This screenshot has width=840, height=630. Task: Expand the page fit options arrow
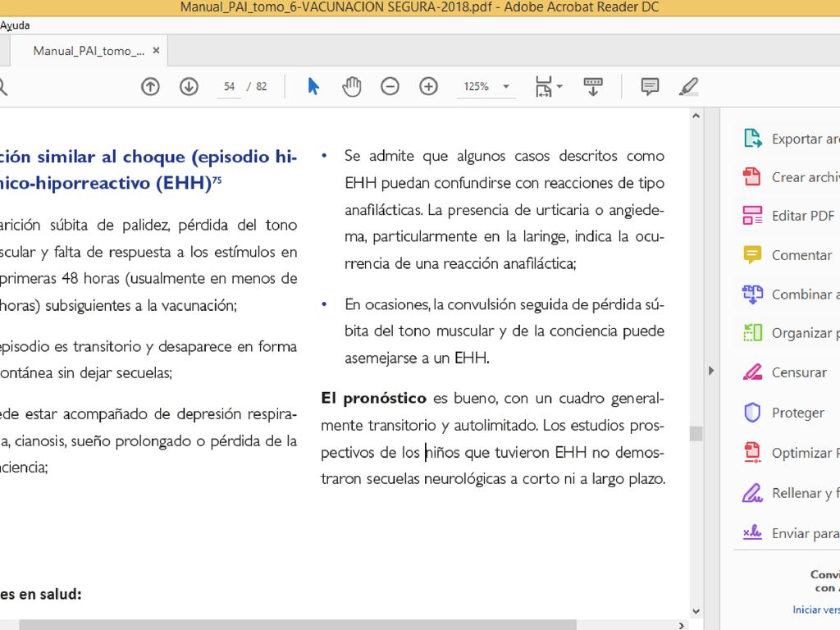click(559, 86)
